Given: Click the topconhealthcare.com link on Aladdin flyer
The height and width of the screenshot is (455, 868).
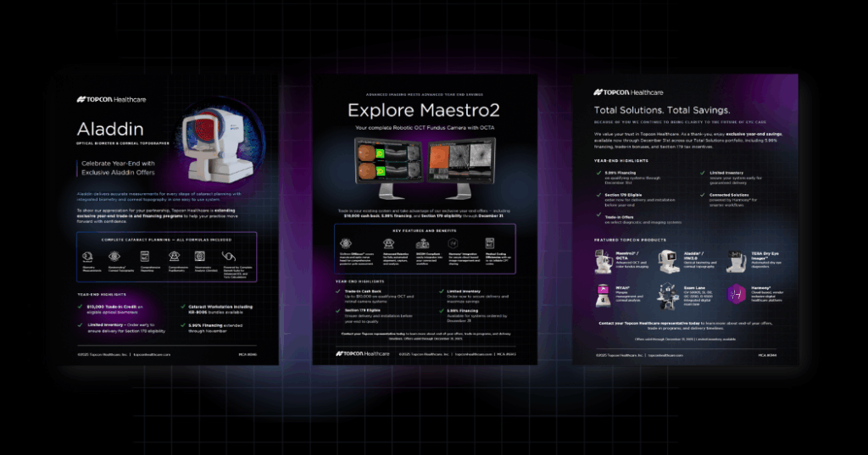Looking at the screenshot, I should pos(151,354).
